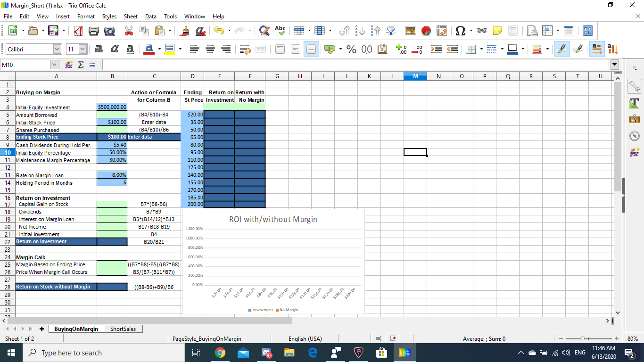Image resolution: width=644 pixels, height=362 pixels.
Task: Click the Sum sigma icon
Action: [x=80, y=64]
